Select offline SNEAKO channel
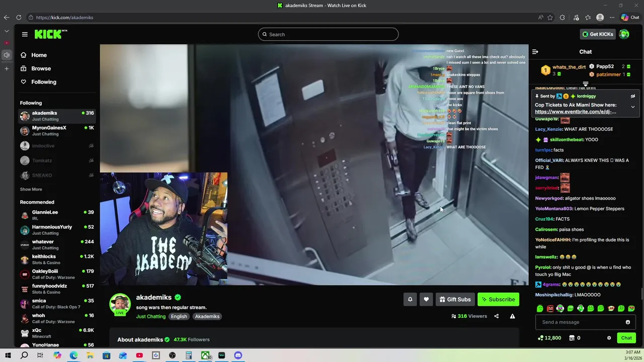644x362 pixels. coord(56,175)
